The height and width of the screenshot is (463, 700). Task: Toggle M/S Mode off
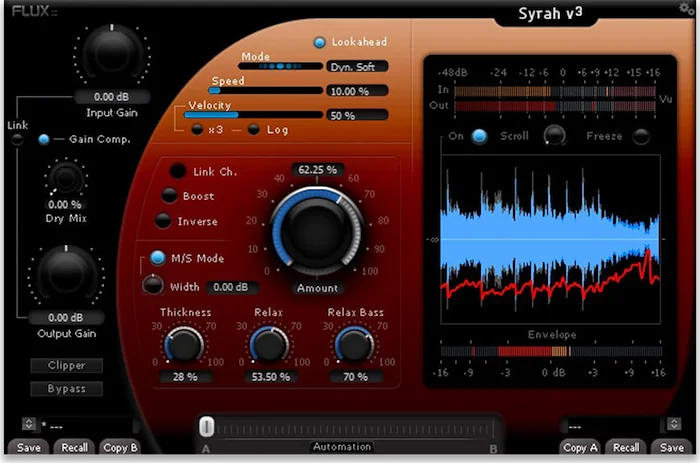(x=158, y=258)
